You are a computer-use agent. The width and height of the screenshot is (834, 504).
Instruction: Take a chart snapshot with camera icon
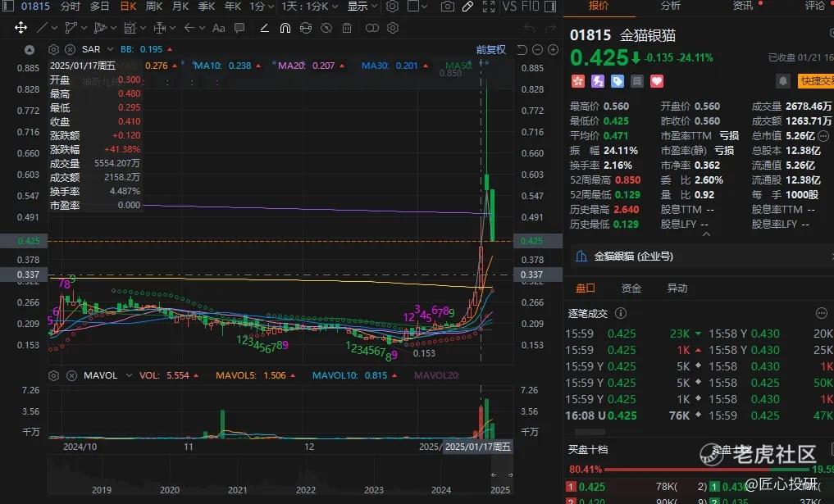point(448,7)
